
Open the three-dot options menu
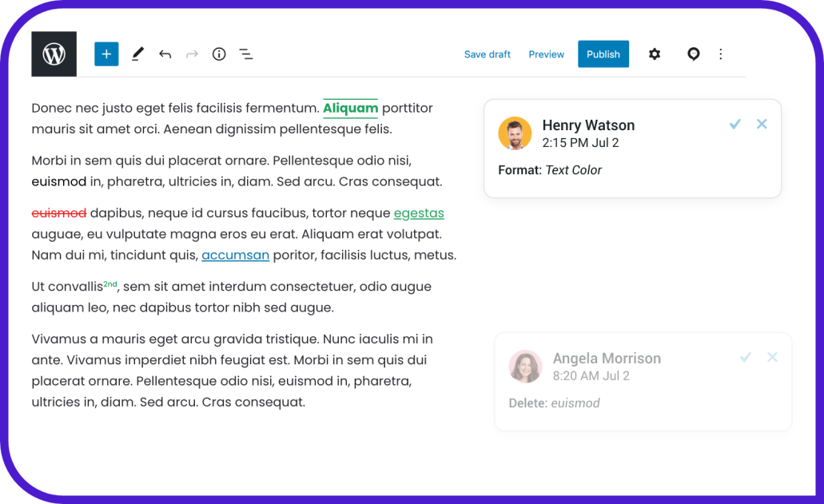coord(720,54)
